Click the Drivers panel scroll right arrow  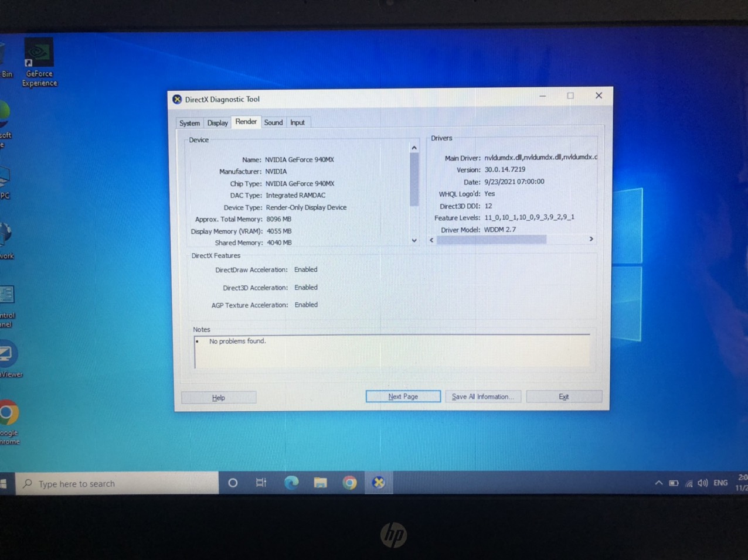pyautogui.click(x=591, y=239)
